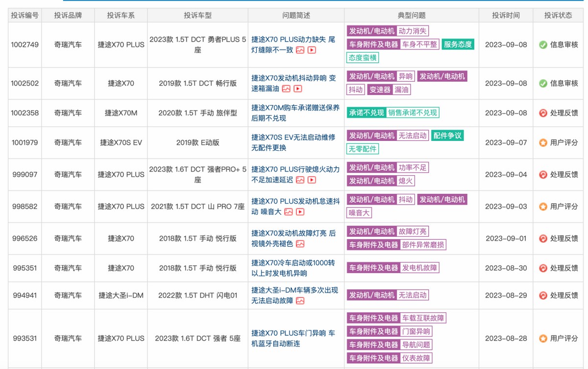This screenshot has width=588, height=369.
Task: Open the link '捷途X70S EV无法启动维修无配件更换'
Action: pyautogui.click(x=294, y=143)
